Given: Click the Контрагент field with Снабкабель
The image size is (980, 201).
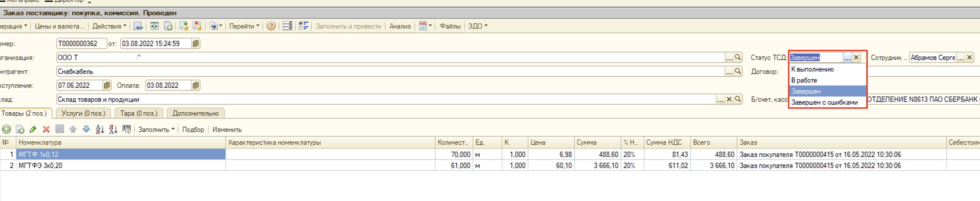Looking at the screenshot, I should [x=390, y=71].
